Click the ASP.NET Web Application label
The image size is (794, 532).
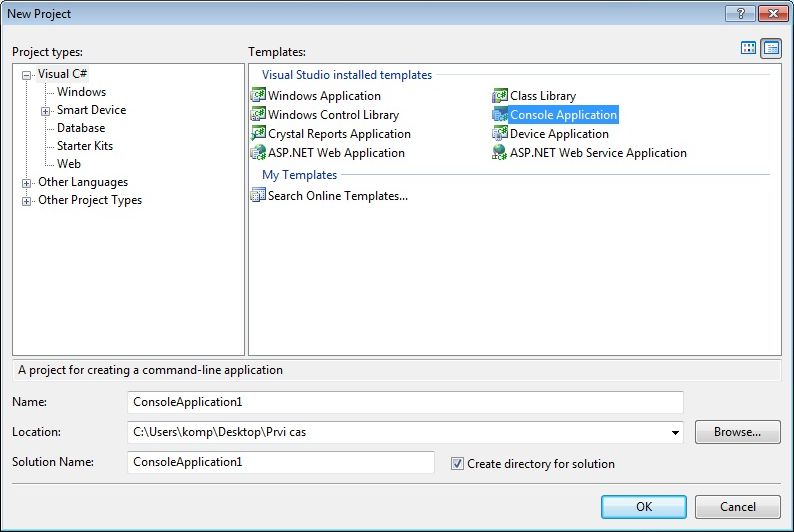(336, 153)
